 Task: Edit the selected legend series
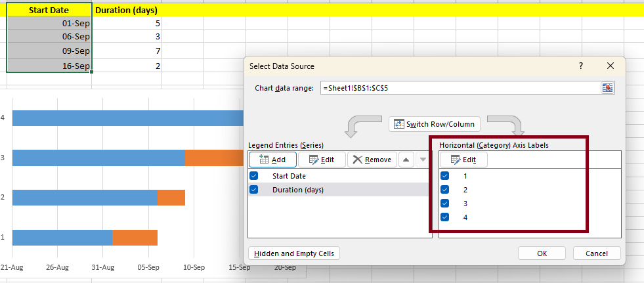tap(321, 160)
